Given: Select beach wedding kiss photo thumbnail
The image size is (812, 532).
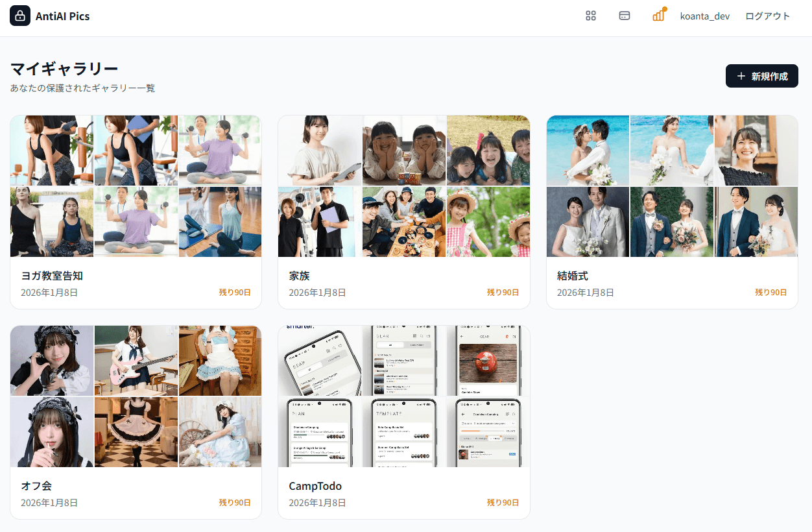Looking at the screenshot, I should pyautogui.click(x=588, y=151).
